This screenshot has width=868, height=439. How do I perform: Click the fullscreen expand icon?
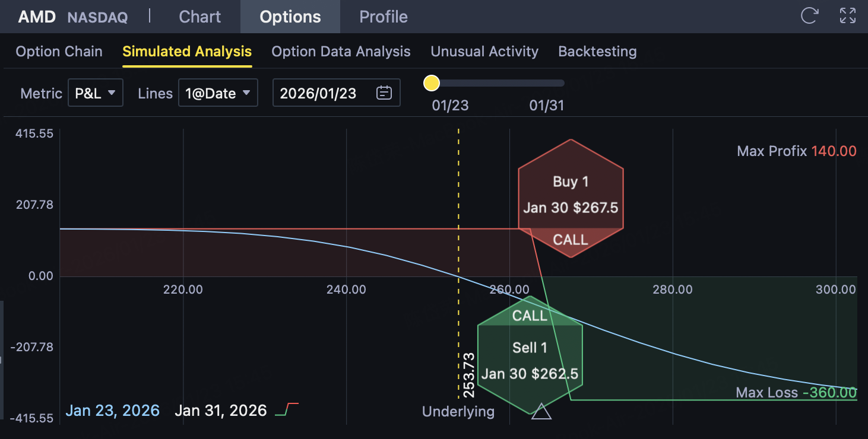tap(848, 15)
